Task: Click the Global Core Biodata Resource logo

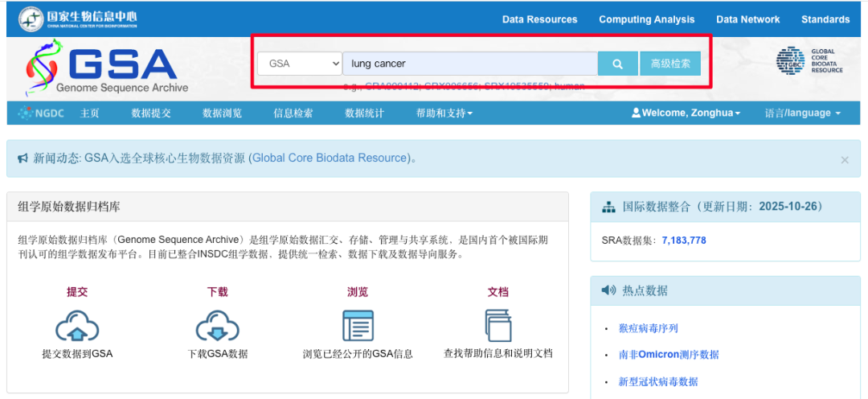Action: pos(809,61)
